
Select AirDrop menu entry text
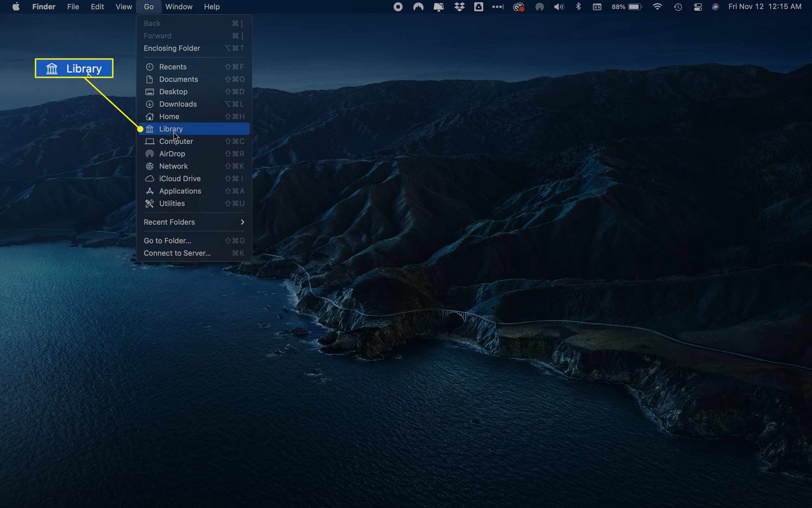click(172, 154)
